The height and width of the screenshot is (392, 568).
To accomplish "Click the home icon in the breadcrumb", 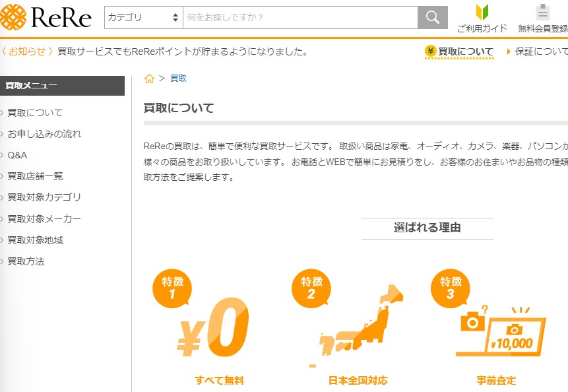I will [149, 78].
